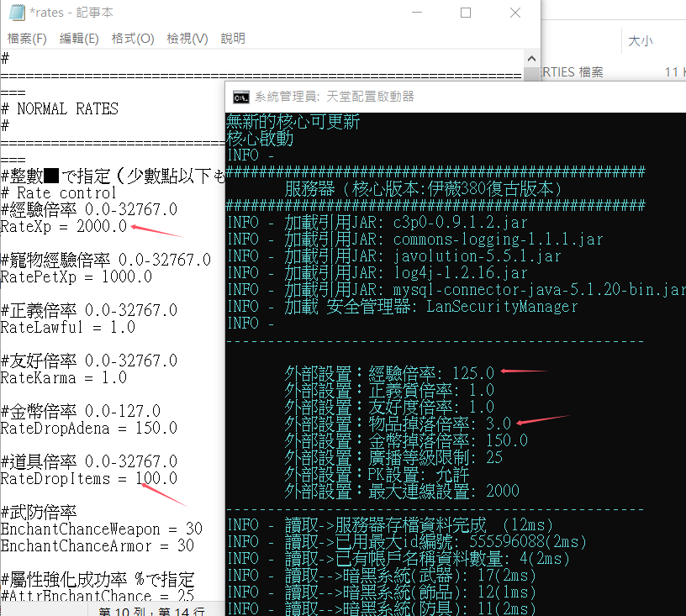Click the 'RateDropAdena = 150.0' line
The height and width of the screenshot is (616, 686).
[89, 428]
